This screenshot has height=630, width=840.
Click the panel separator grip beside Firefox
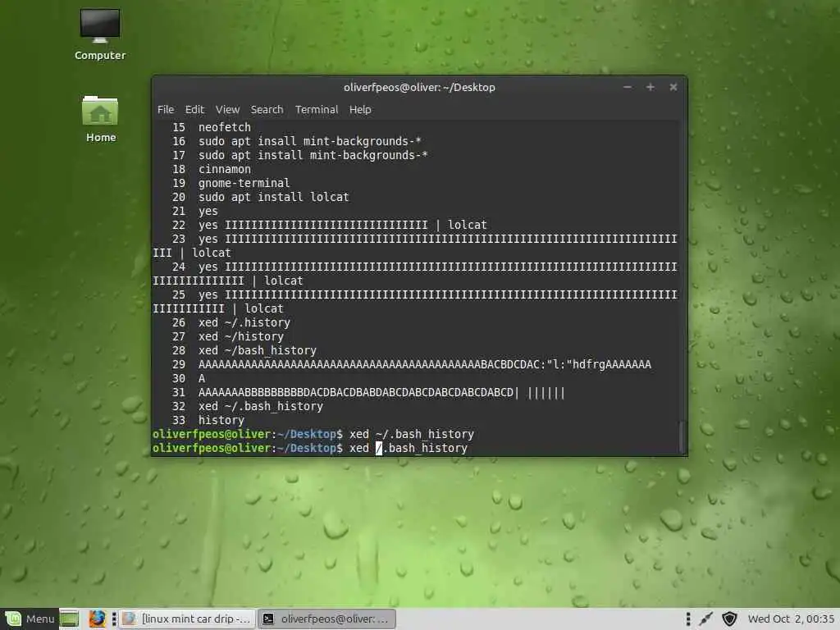click(x=113, y=619)
